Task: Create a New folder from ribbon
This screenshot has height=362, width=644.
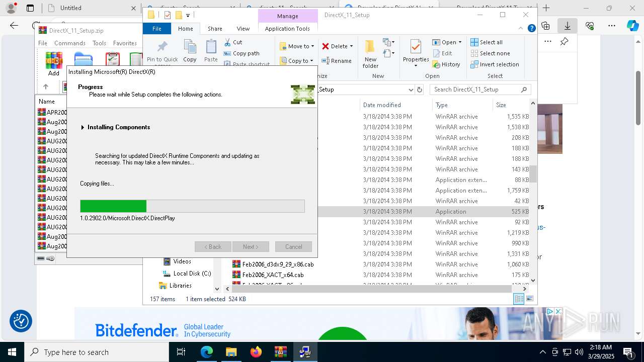Action: 370,53
